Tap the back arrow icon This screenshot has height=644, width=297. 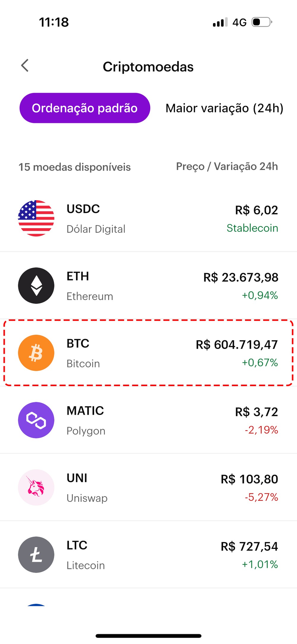tap(25, 66)
